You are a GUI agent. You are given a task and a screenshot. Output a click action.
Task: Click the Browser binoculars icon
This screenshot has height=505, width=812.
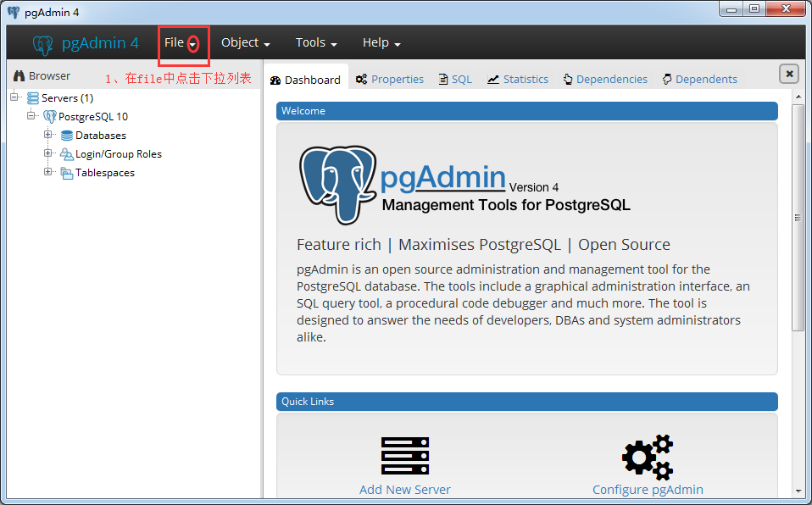(x=19, y=76)
